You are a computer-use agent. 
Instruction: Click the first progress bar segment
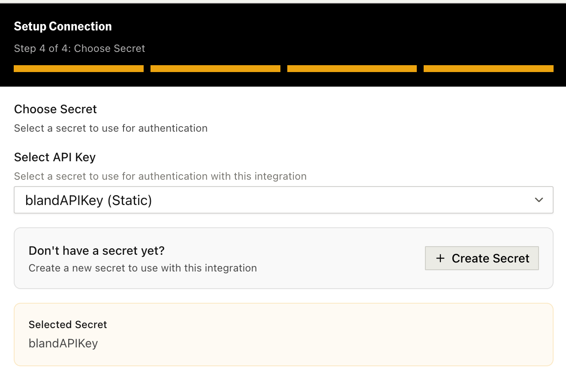pos(79,68)
